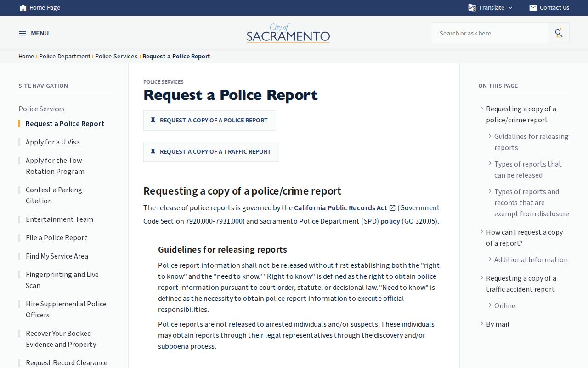
Task: Open 'Request Record Clearance' sidebar item
Action: 67,363
